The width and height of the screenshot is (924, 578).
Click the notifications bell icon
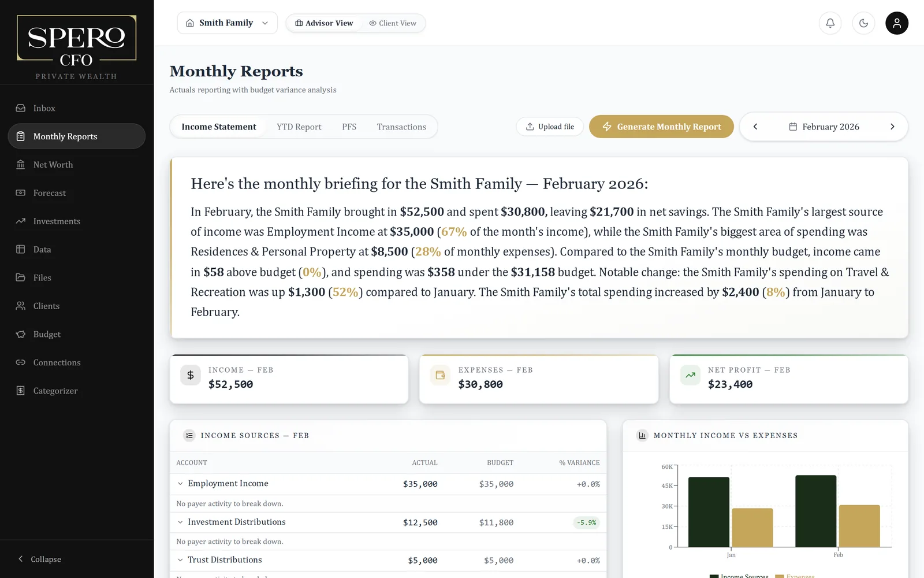830,23
